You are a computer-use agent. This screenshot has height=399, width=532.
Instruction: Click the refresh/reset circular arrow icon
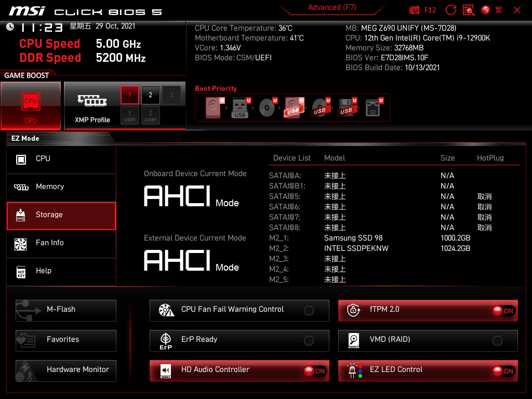[x=451, y=10]
